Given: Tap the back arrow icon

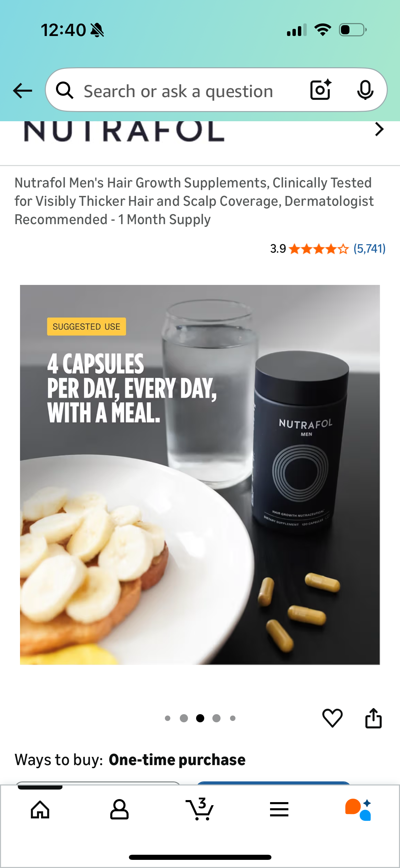Looking at the screenshot, I should click(x=22, y=91).
